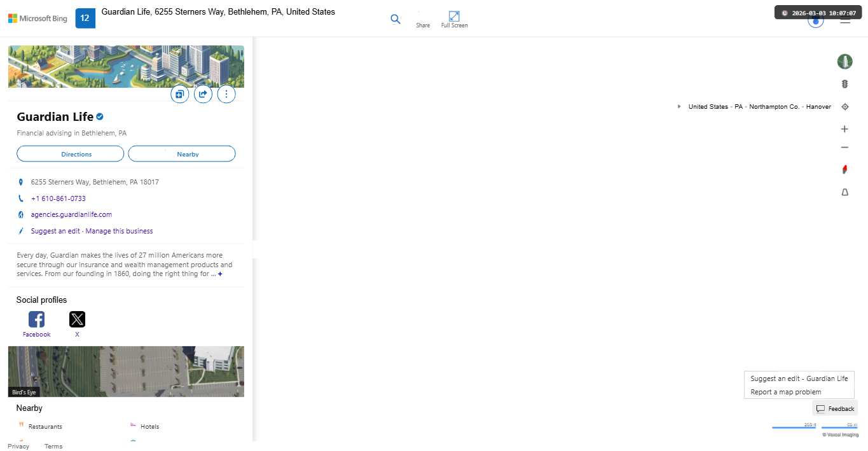Click the Feedback button
Image resolution: width=868 pixels, height=451 pixels.
[835, 408]
